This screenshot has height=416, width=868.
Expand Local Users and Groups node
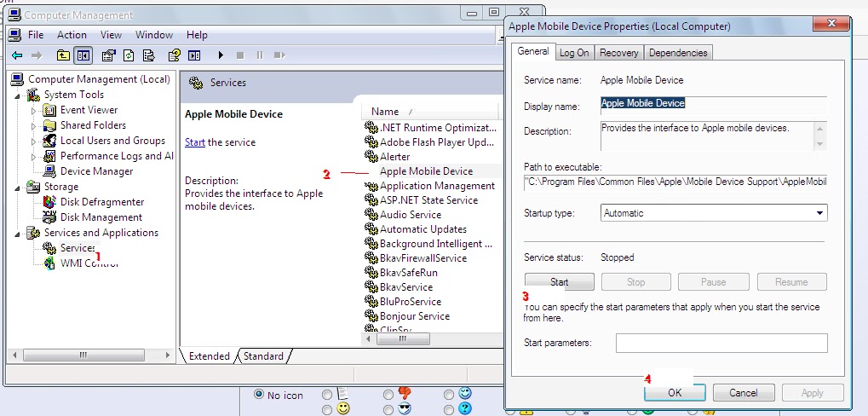pyautogui.click(x=33, y=142)
